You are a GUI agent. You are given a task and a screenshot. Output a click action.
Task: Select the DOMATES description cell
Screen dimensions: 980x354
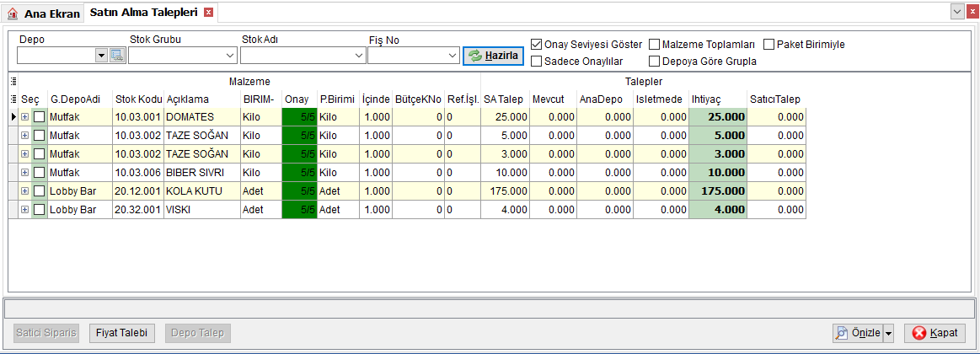point(202,117)
